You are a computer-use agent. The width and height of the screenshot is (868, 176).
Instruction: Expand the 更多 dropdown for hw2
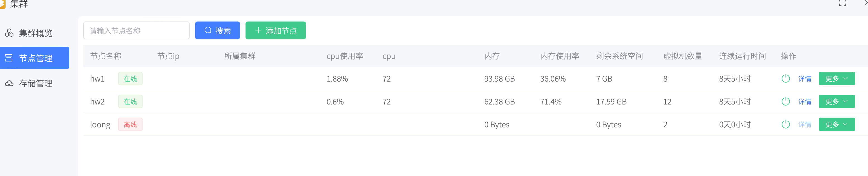[836, 101]
